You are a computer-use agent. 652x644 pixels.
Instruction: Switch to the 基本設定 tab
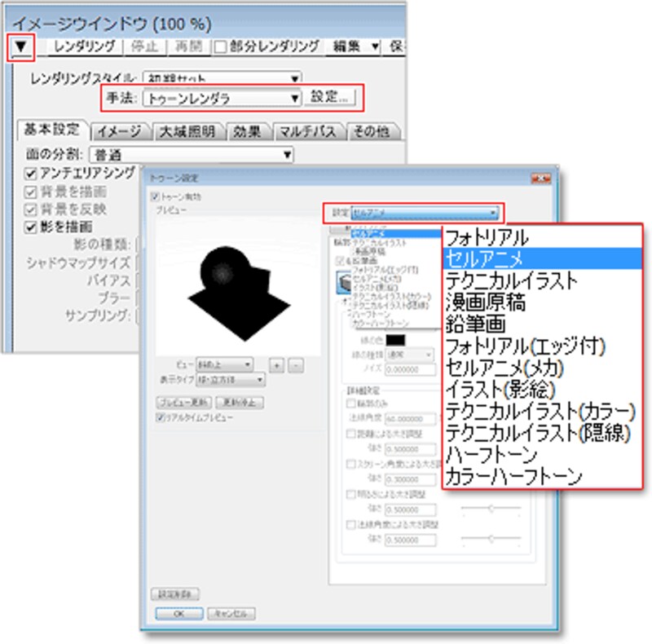click(x=51, y=130)
